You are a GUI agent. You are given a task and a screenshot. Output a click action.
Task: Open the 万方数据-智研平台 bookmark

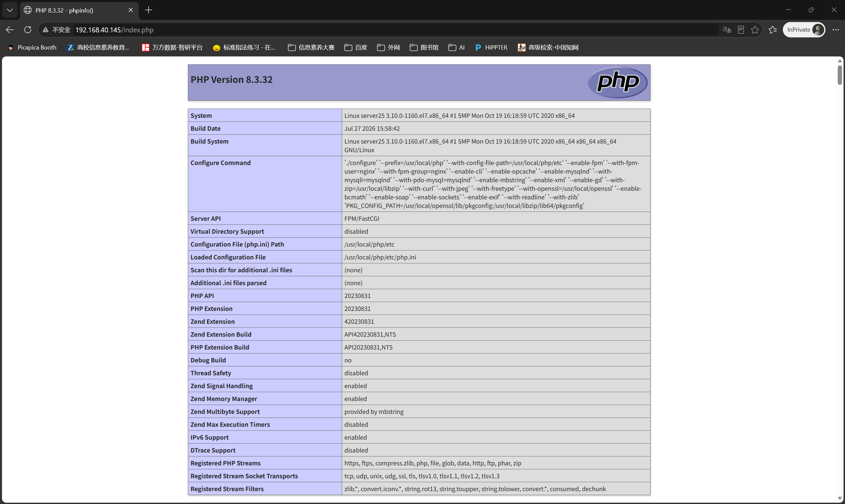[x=172, y=48]
